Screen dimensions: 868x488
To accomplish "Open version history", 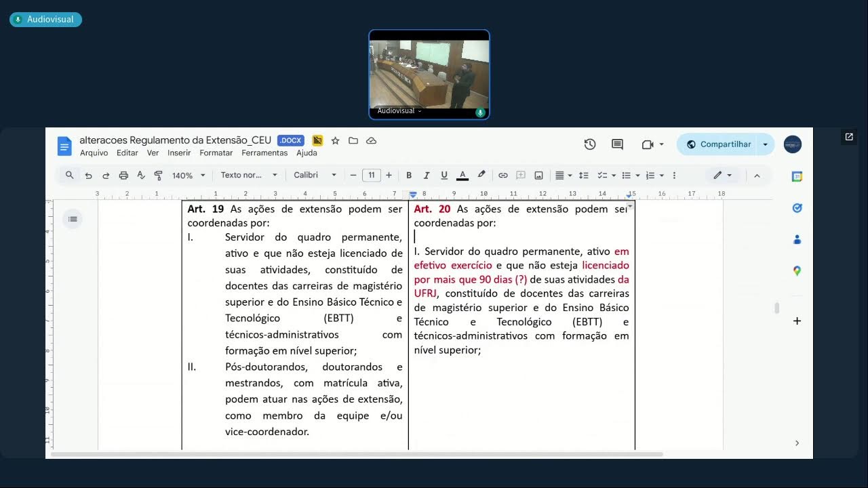I will tap(590, 144).
